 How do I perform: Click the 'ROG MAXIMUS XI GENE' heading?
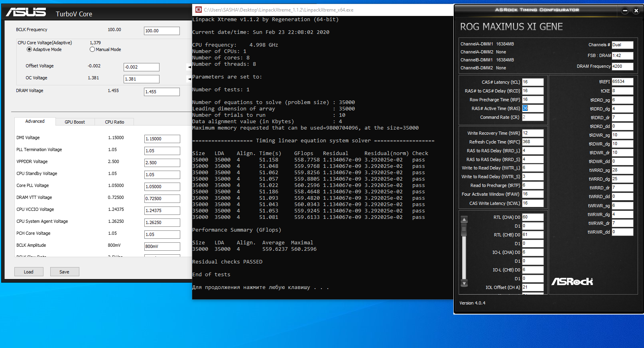pyautogui.click(x=512, y=27)
